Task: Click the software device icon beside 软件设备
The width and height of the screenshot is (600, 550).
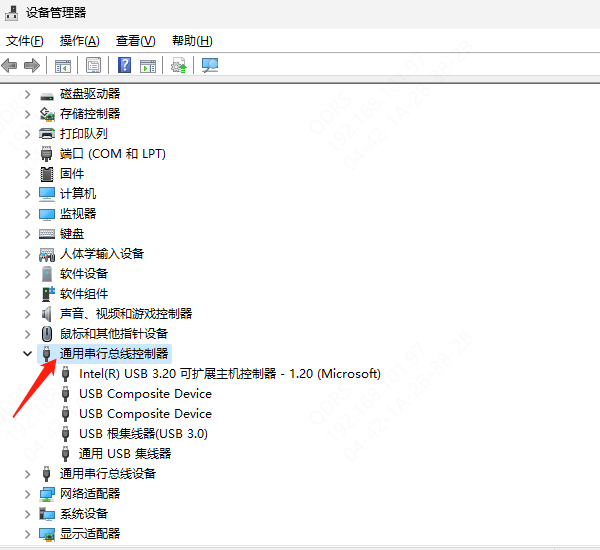Action: pyautogui.click(x=47, y=274)
